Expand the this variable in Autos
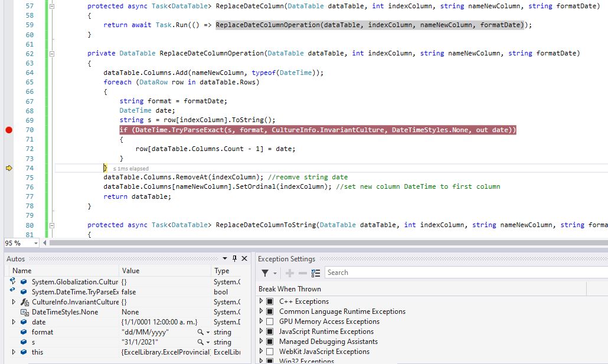Image resolution: width=608 pixels, height=364 pixels. [x=14, y=352]
